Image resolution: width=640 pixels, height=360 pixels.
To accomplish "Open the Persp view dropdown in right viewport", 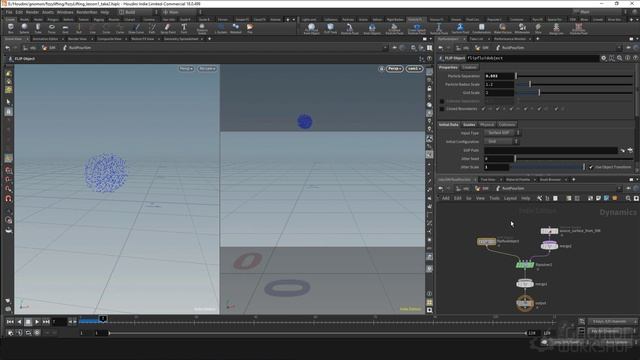I will pos(394,69).
